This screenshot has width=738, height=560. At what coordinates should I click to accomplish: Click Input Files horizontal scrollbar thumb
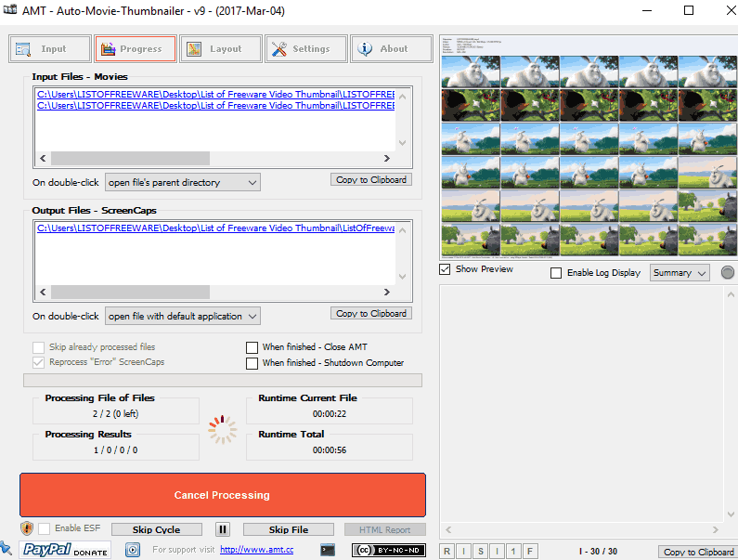pos(130,158)
